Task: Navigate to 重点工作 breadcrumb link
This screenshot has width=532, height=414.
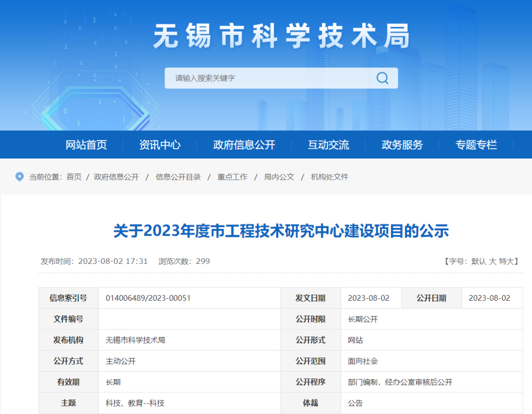Action: (233, 177)
